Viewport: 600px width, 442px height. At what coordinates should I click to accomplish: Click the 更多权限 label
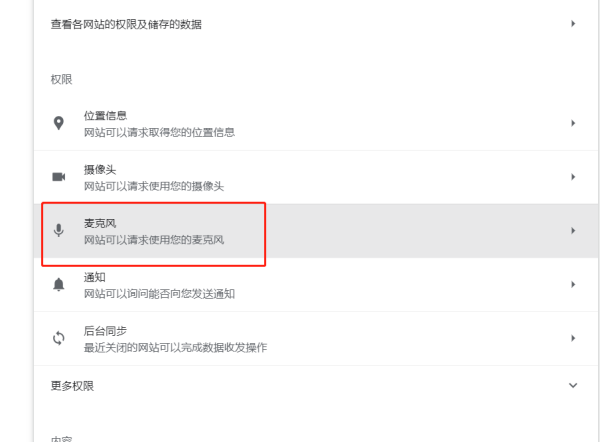(x=73, y=385)
